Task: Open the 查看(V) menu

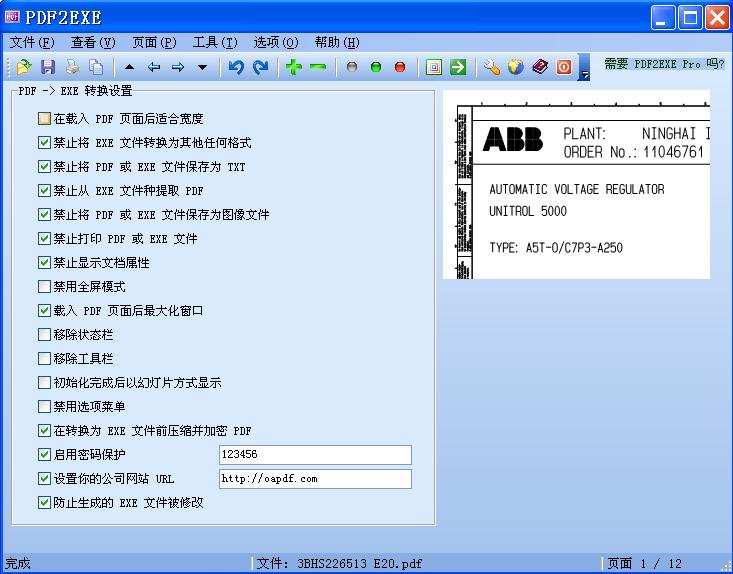Action: 93,43
